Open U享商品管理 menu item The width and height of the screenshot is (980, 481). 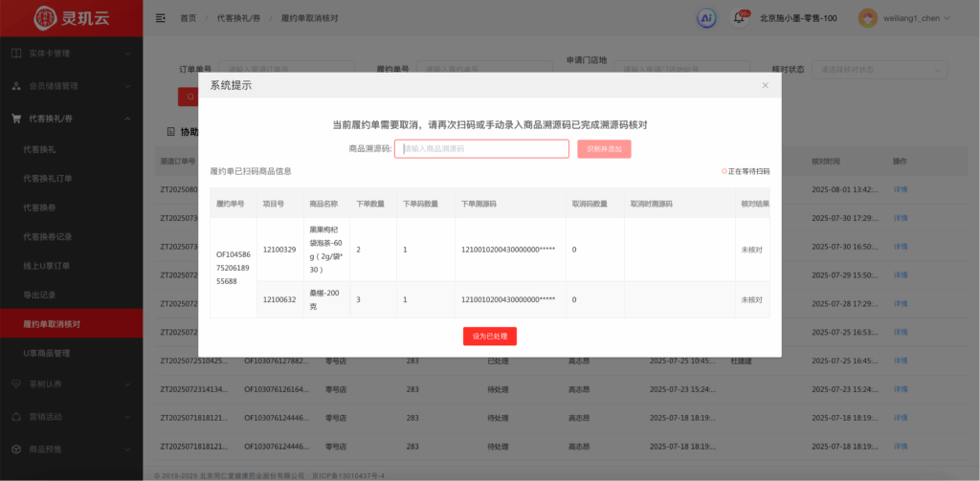coord(47,353)
